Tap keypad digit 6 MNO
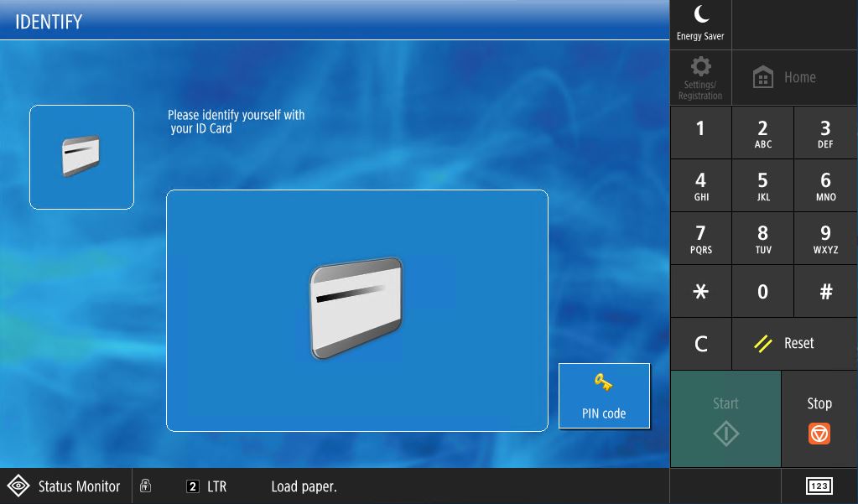 coord(825,186)
